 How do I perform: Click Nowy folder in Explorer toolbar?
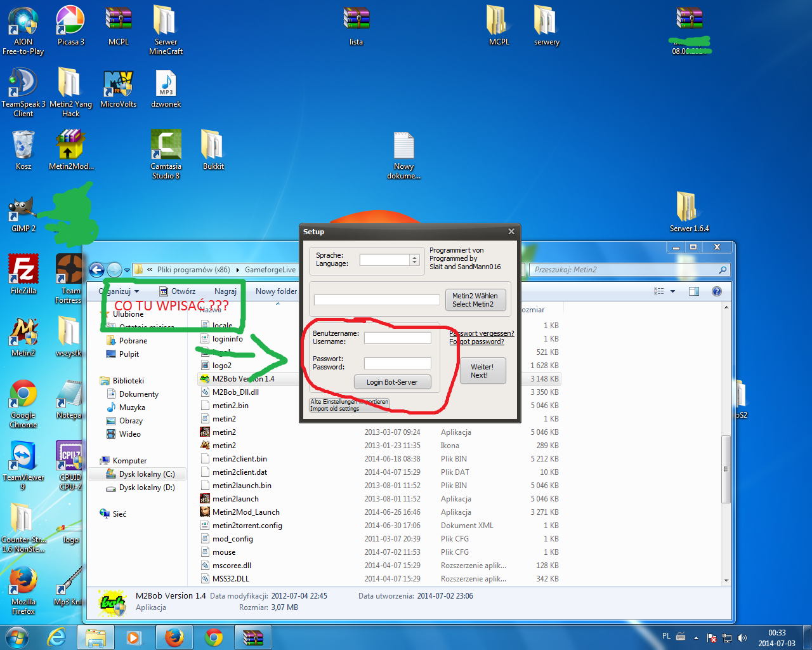[276, 291]
